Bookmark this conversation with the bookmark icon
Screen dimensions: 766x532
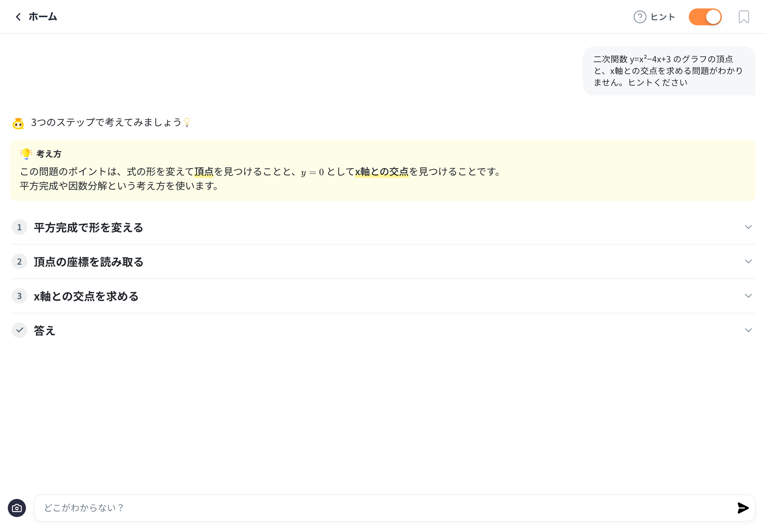pos(744,17)
